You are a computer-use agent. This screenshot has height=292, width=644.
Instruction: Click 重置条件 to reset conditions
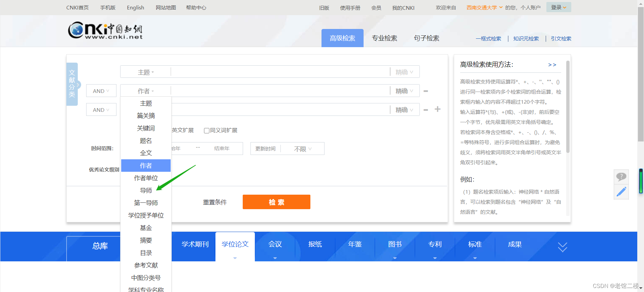click(215, 202)
